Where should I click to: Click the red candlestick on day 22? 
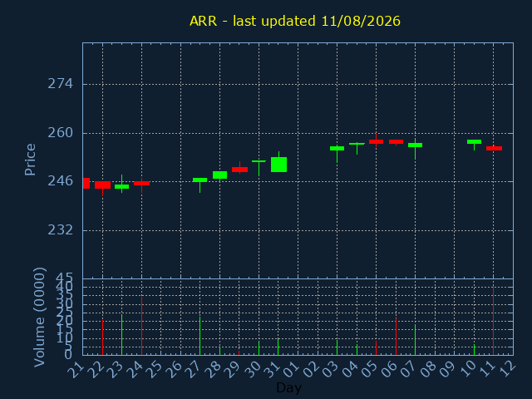tap(102, 185)
